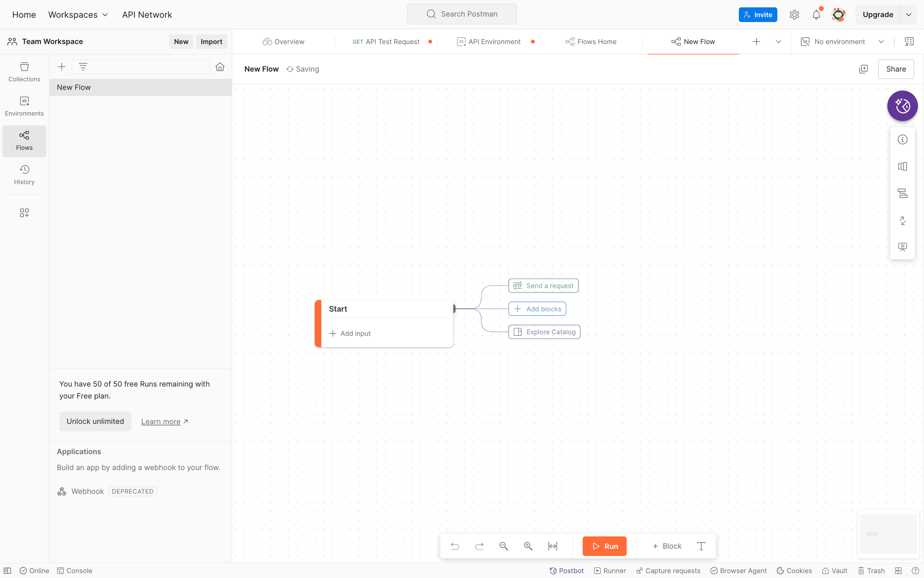This screenshot has height=578, width=924.
Task: Open the Upgrade dropdown arrow
Action: [x=909, y=15]
